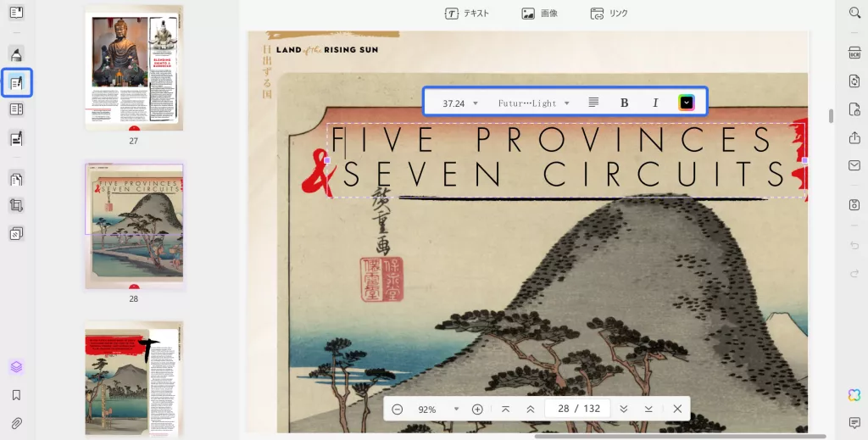
Task: Open the Attachments paperclip panel
Action: pos(16,424)
